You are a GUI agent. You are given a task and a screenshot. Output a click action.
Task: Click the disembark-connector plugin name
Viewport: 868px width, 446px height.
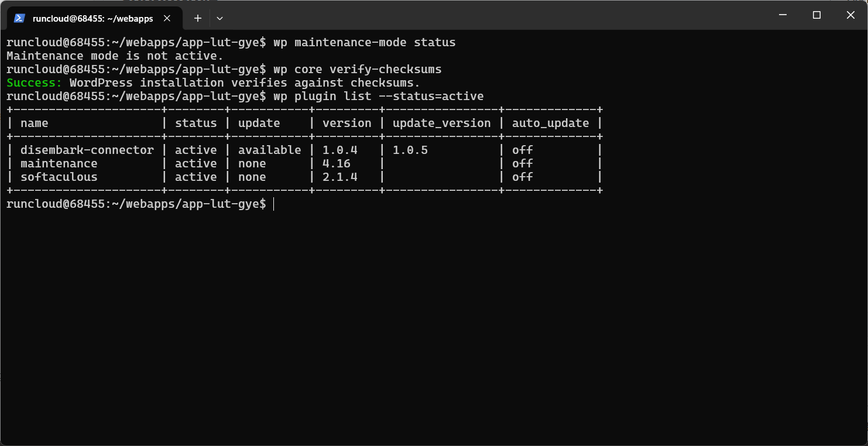87,150
